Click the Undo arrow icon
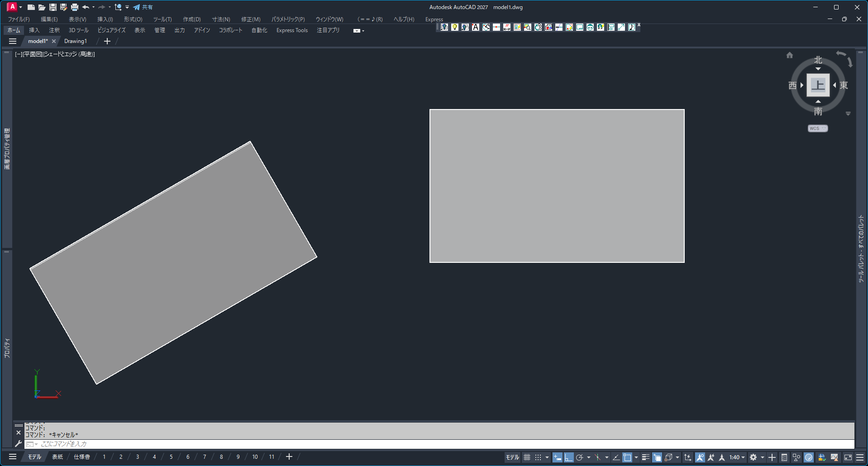The image size is (868, 466). coord(85,7)
